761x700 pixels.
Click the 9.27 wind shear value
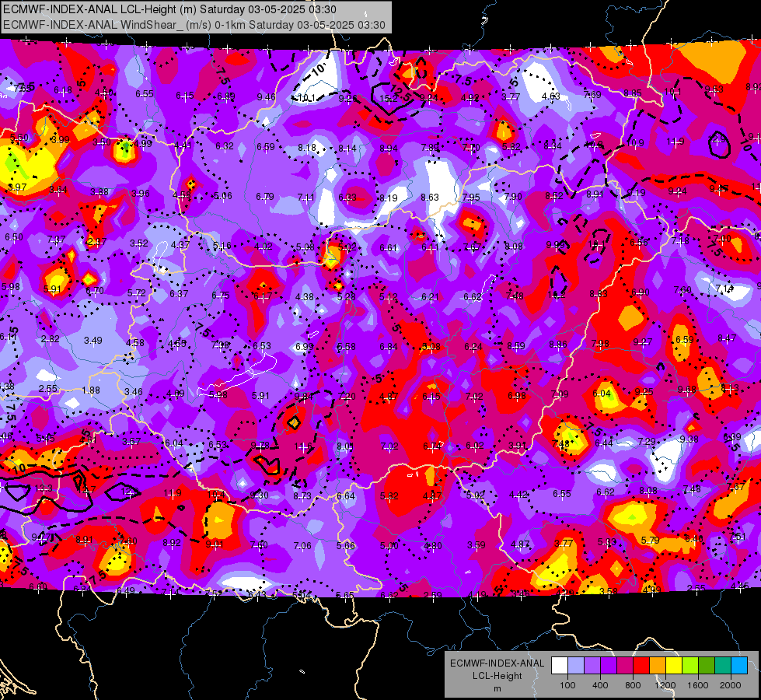(643, 342)
